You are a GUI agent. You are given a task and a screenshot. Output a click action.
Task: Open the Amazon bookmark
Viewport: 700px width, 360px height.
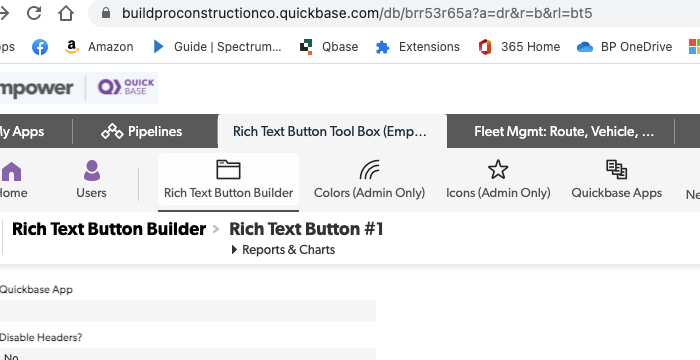[99, 46]
